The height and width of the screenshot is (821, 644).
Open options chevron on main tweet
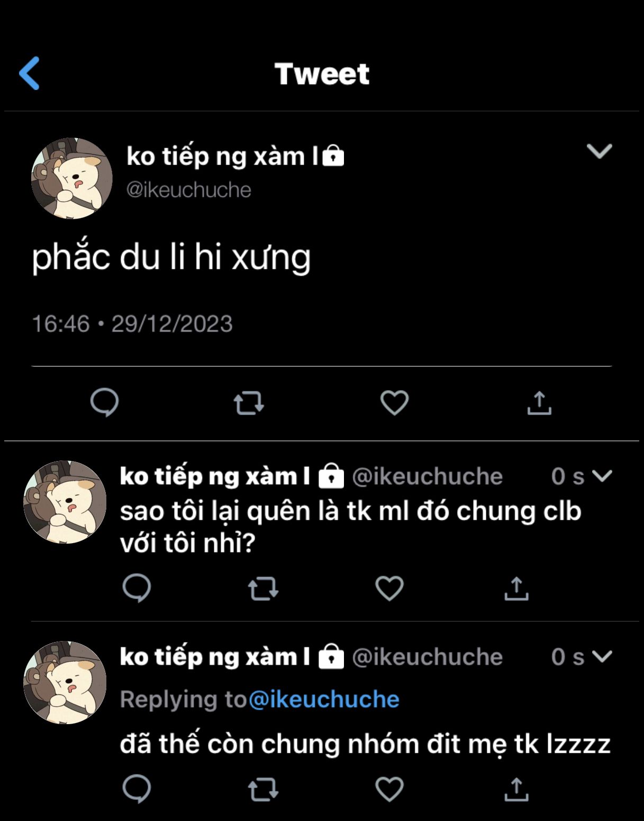(x=600, y=151)
